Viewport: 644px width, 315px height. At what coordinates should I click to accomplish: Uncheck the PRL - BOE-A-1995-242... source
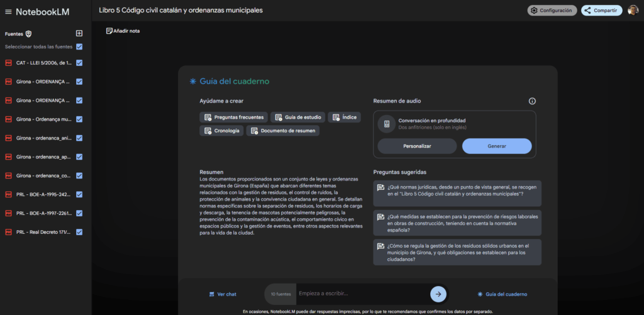coord(79,194)
